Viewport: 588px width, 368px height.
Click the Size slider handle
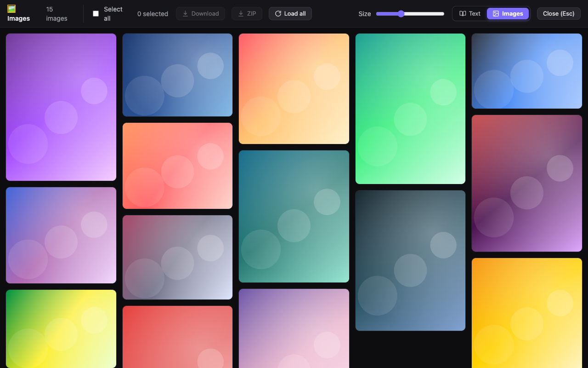tap(401, 14)
